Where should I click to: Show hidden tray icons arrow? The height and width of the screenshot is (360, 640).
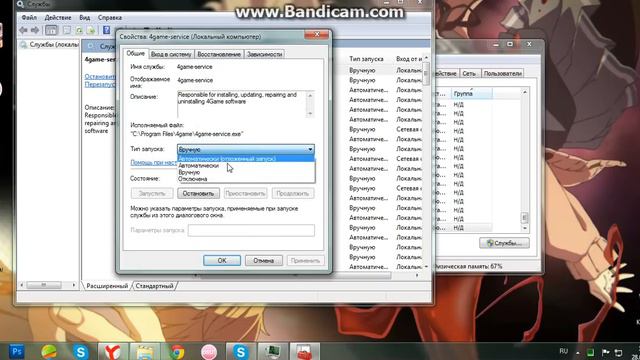click(578, 352)
